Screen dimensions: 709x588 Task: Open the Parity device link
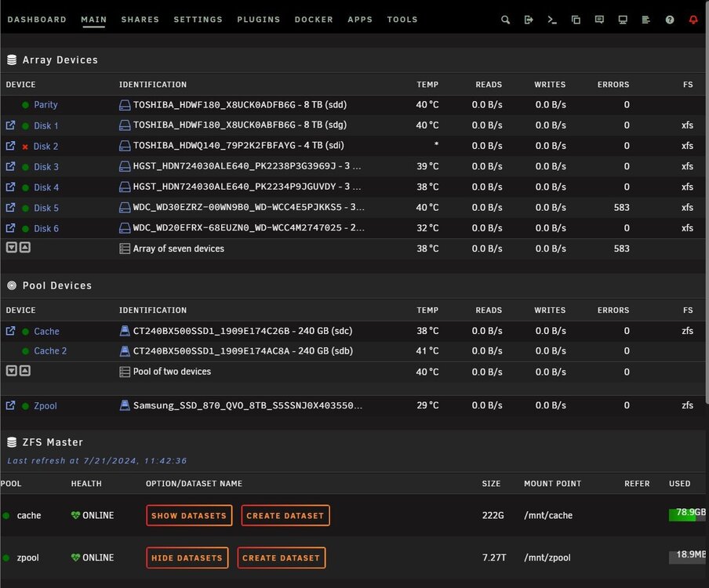(x=45, y=105)
